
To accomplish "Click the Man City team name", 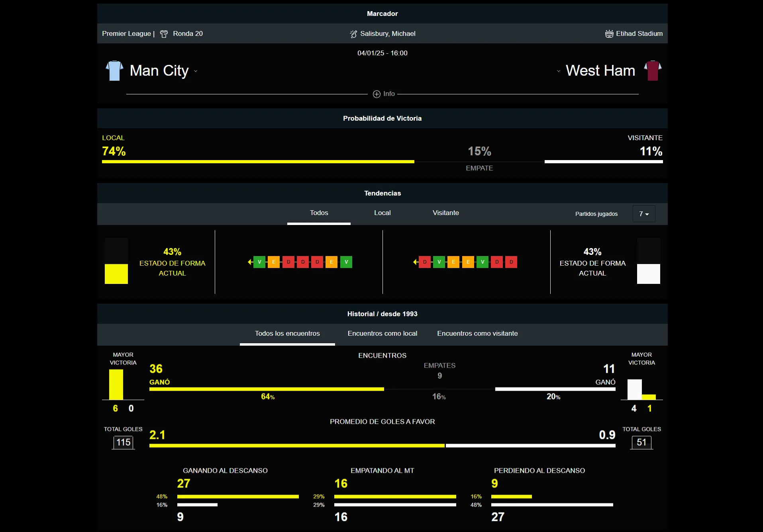I will point(159,71).
